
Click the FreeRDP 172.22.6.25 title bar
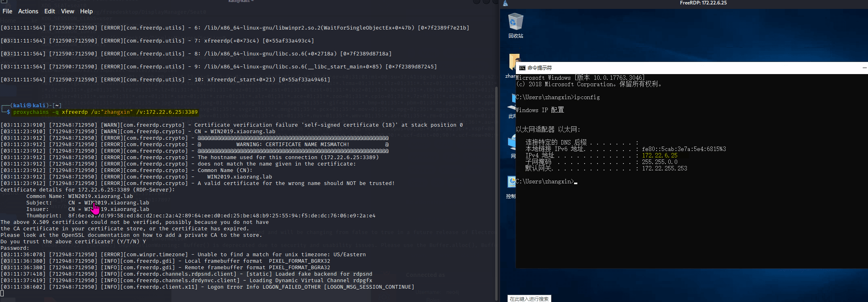703,3
